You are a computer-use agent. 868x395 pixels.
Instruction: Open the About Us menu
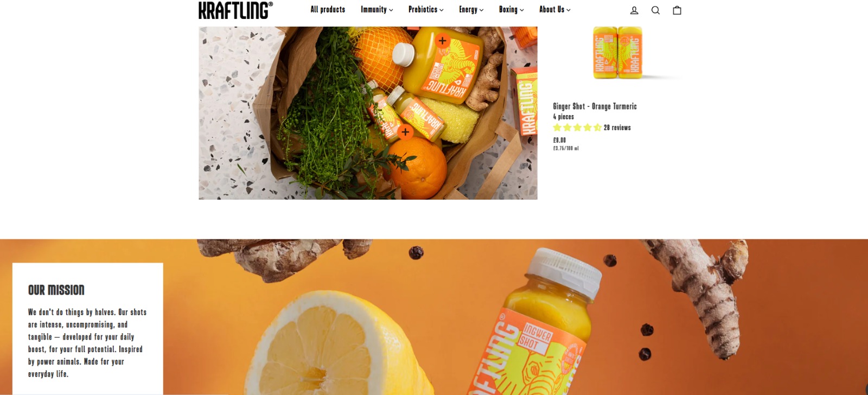click(554, 10)
